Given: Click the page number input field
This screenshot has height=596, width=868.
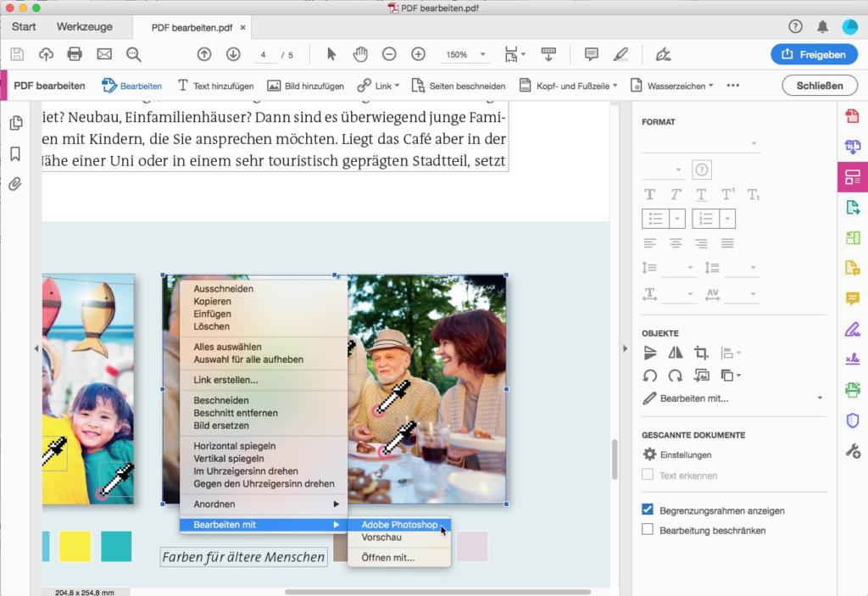Looking at the screenshot, I should [264, 54].
